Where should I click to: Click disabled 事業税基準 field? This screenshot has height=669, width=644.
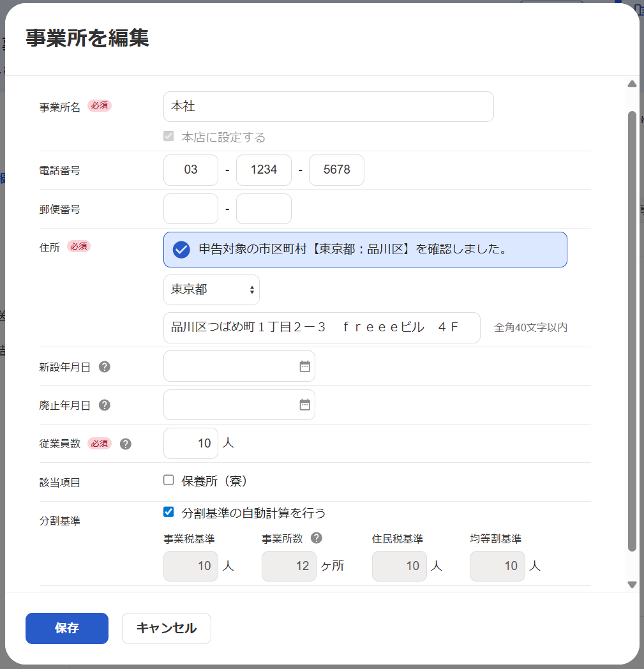pyautogui.click(x=191, y=566)
